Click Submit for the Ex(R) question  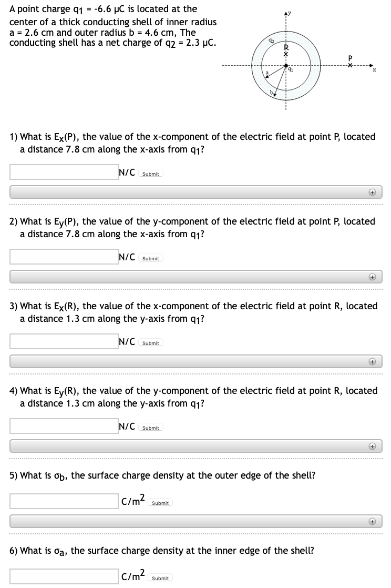point(150,343)
